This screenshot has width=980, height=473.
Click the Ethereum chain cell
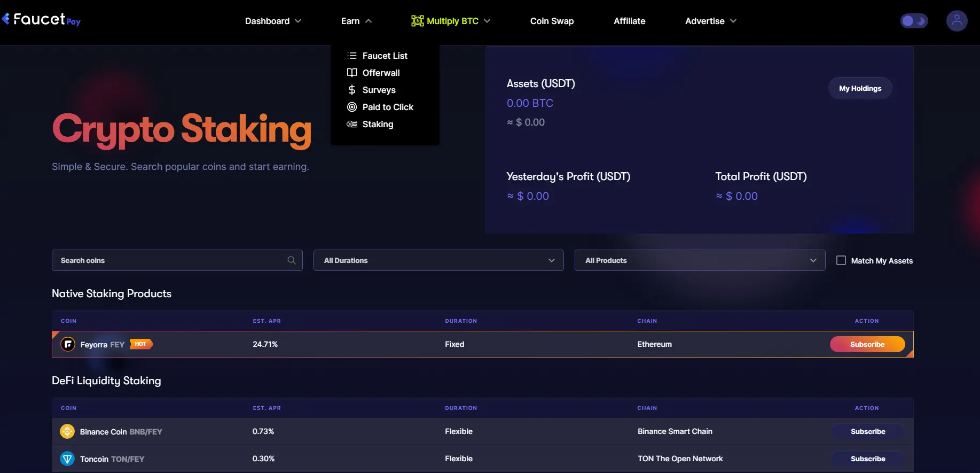[654, 344]
